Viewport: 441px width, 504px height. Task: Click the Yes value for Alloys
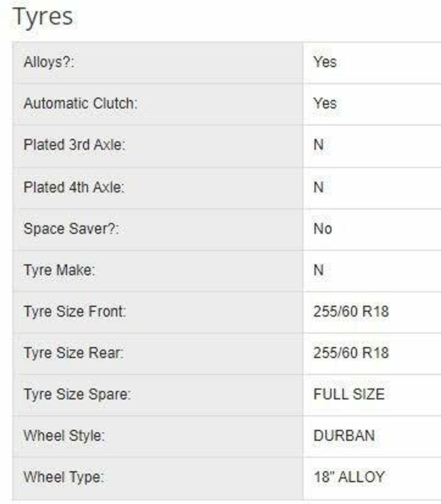click(325, 62)
